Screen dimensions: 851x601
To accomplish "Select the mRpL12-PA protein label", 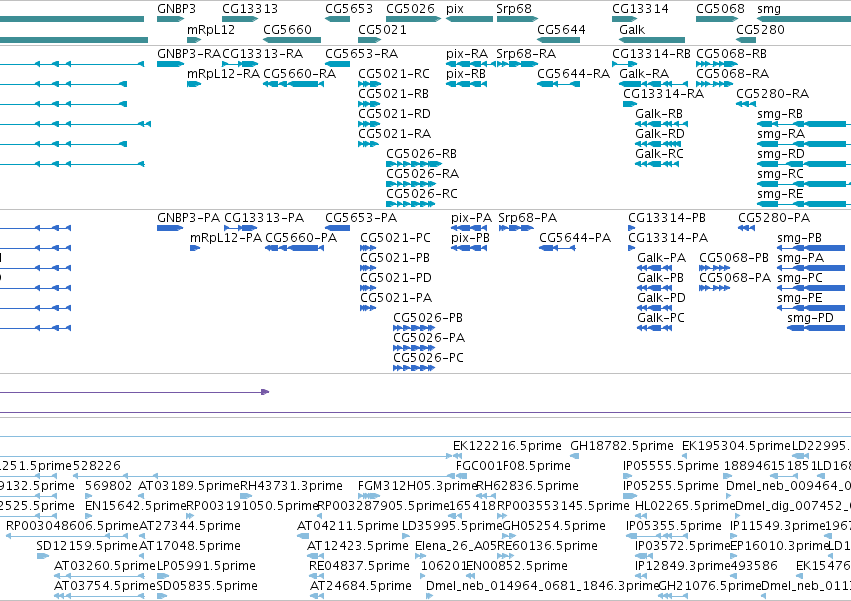I will tap(226, 238).
